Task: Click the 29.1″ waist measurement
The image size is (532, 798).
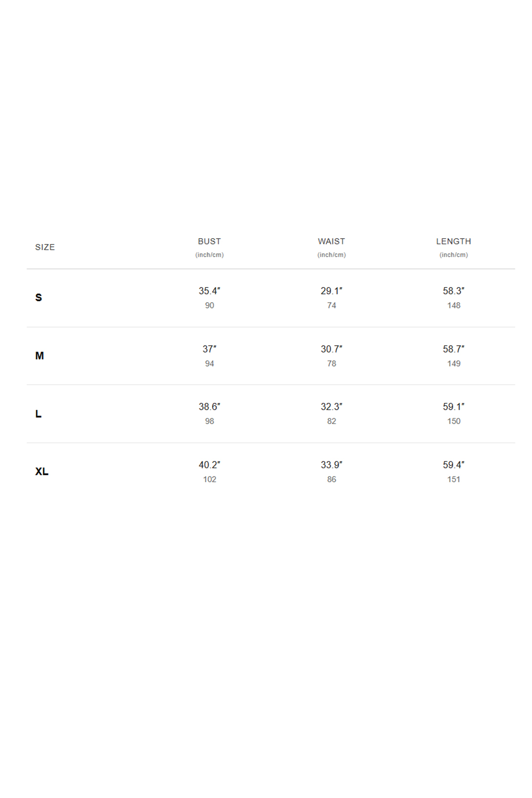Action: [x=332, y=291]
